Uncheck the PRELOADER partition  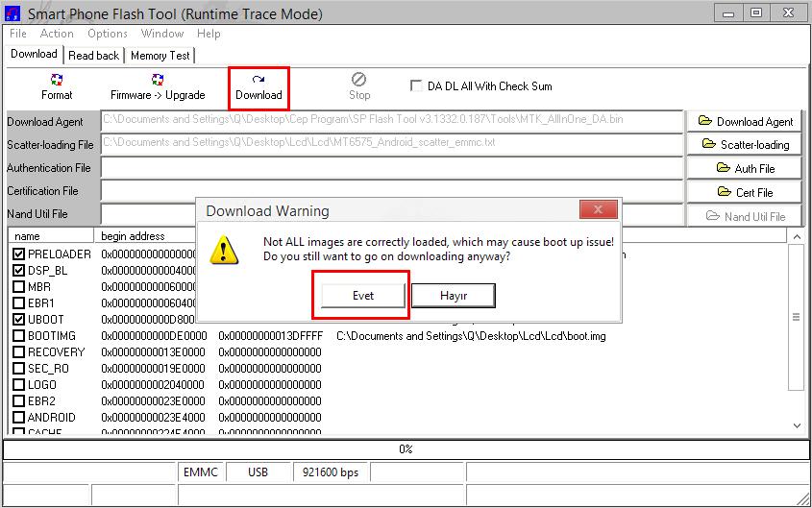(x=19, y=254)
